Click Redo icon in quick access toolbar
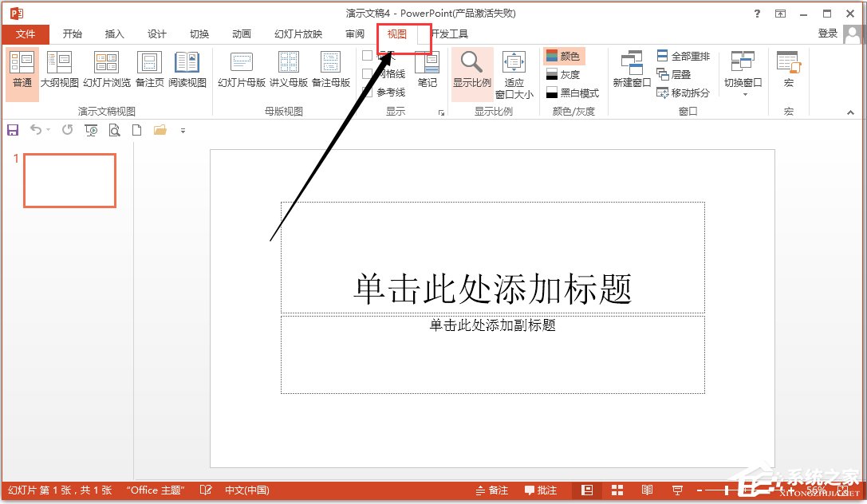 click(x=68, y=130)
